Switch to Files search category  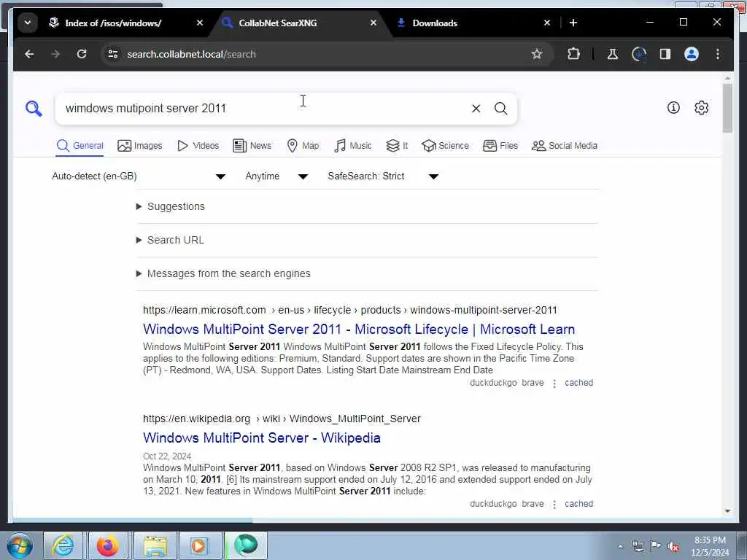500,146
